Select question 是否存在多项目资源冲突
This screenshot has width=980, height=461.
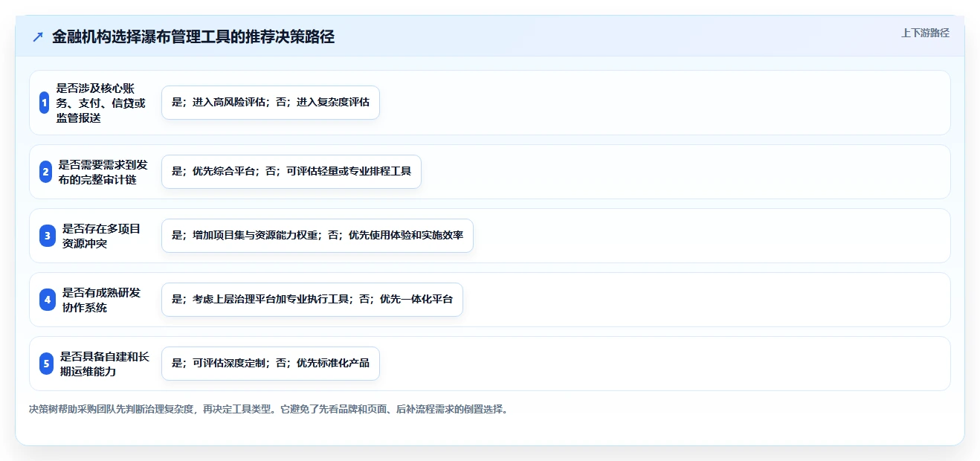(x=101, y=236)
